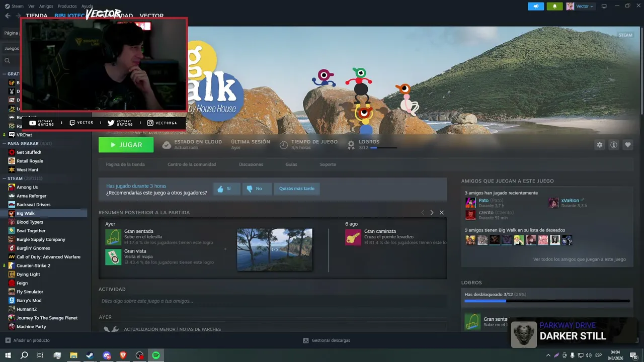Open Actualización menor patch notes
This screenshot has width=644, height=362.
[x=172, y=329]
